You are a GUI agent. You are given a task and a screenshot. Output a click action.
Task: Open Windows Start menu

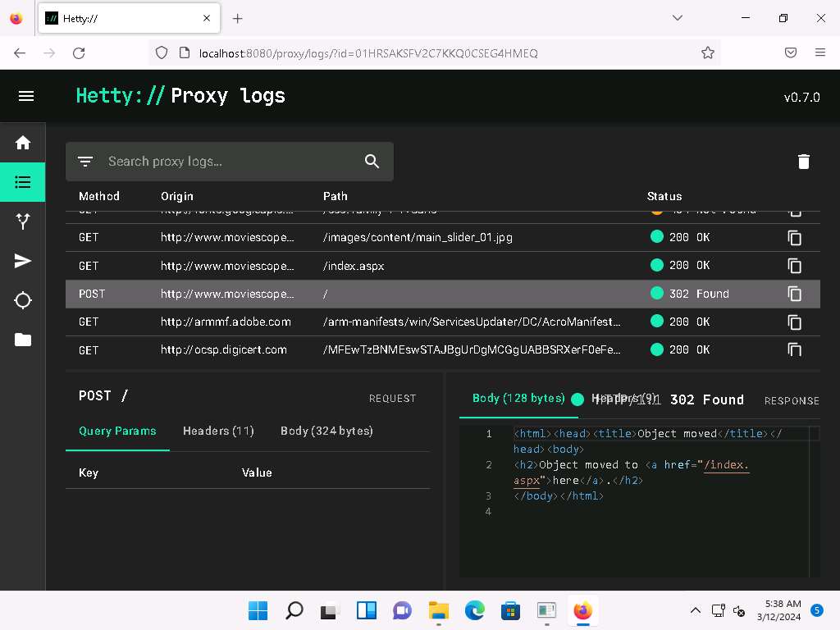click(x=258, y=610)
